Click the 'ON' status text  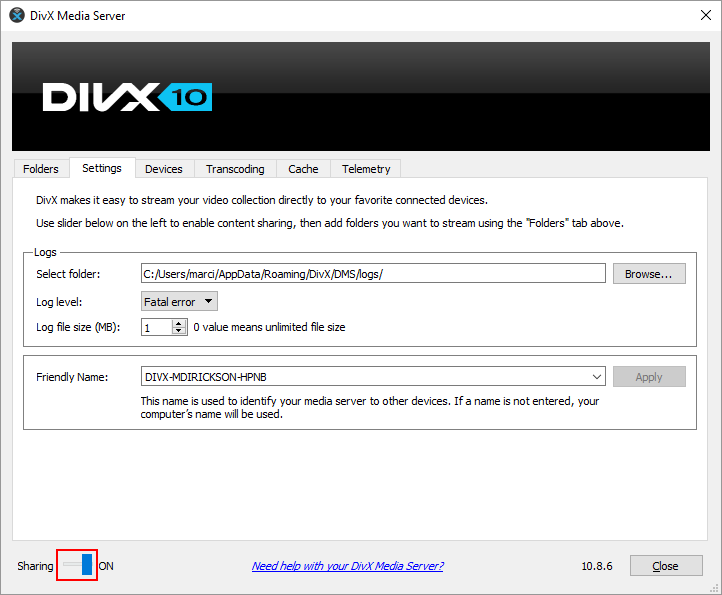pos(106,566)
